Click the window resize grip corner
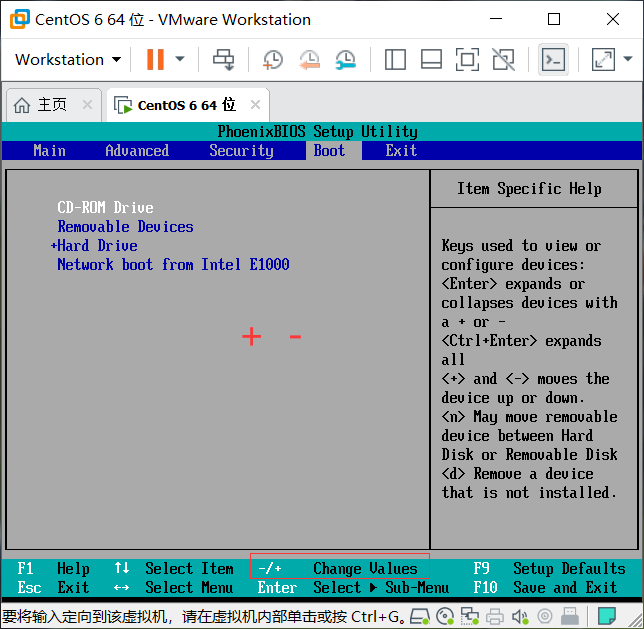The image size is (644, 629). (635, 620)
